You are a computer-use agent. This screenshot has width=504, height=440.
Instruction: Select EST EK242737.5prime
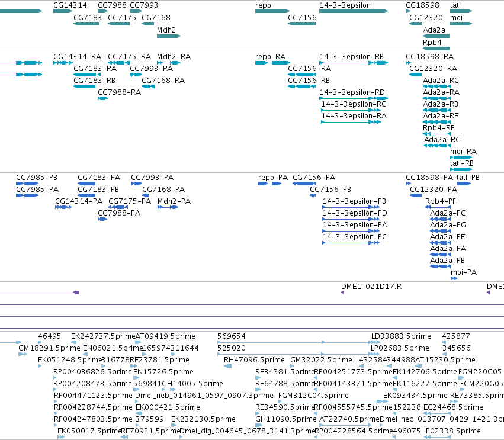103,337
